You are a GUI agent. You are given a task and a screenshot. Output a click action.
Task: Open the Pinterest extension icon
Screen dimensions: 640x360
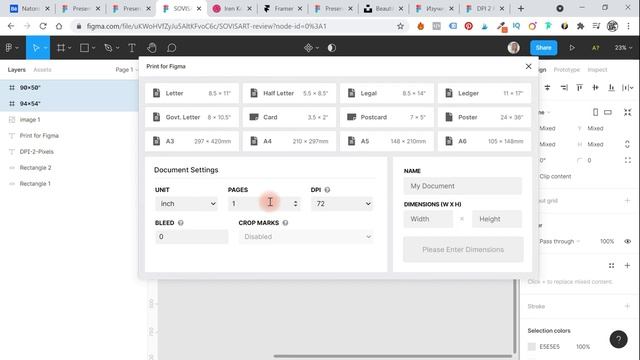469,26
